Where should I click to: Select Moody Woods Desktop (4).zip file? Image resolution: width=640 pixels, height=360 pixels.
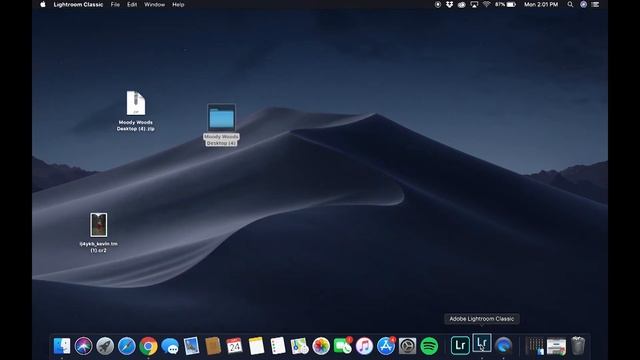point(136,110)
